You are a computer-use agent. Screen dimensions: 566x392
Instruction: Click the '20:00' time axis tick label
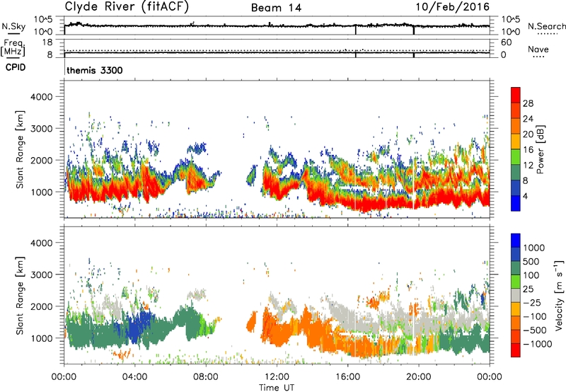pyautogui.click(x=419, y=377)
